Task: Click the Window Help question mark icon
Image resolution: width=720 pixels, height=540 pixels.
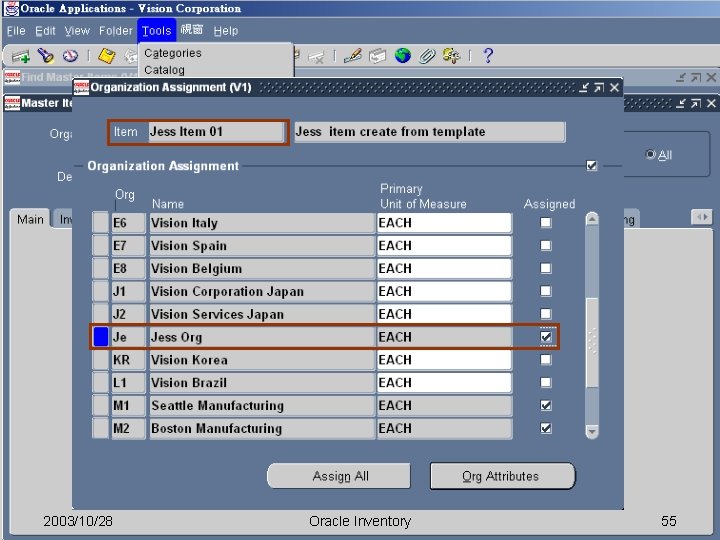Action: click(488, 56)
